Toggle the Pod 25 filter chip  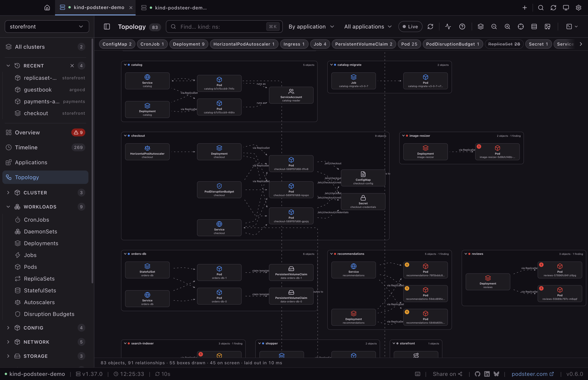tap(409, 44)
